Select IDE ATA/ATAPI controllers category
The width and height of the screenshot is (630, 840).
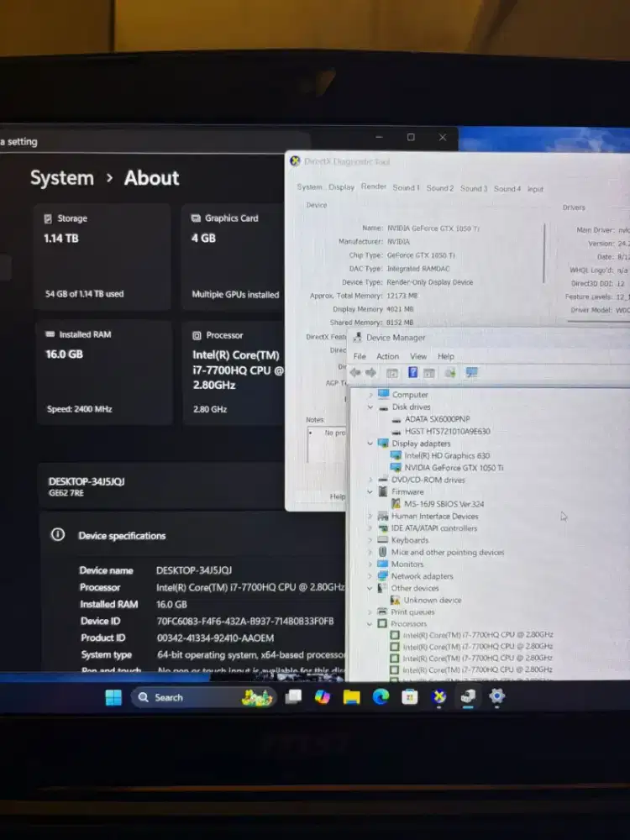coord(434,528)
